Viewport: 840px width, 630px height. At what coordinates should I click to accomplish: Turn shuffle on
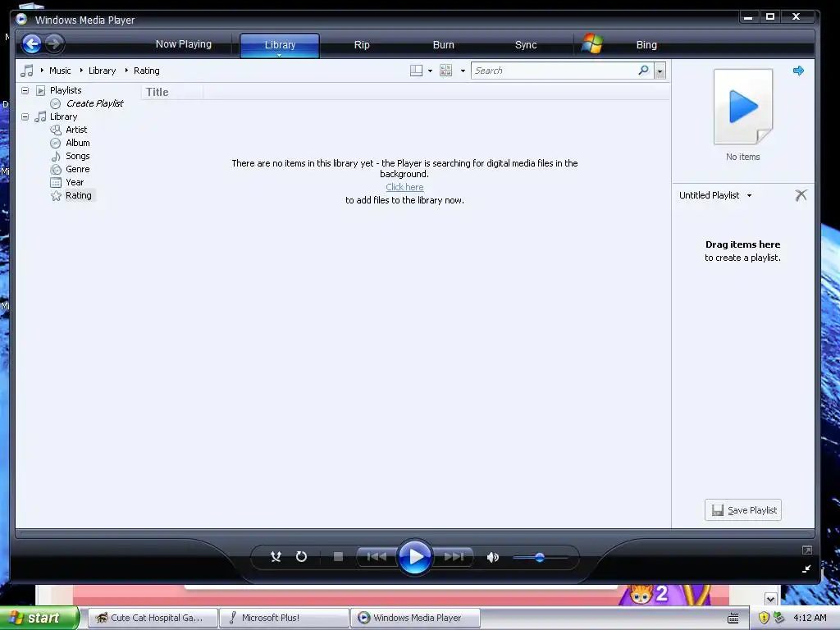point(276,557)
